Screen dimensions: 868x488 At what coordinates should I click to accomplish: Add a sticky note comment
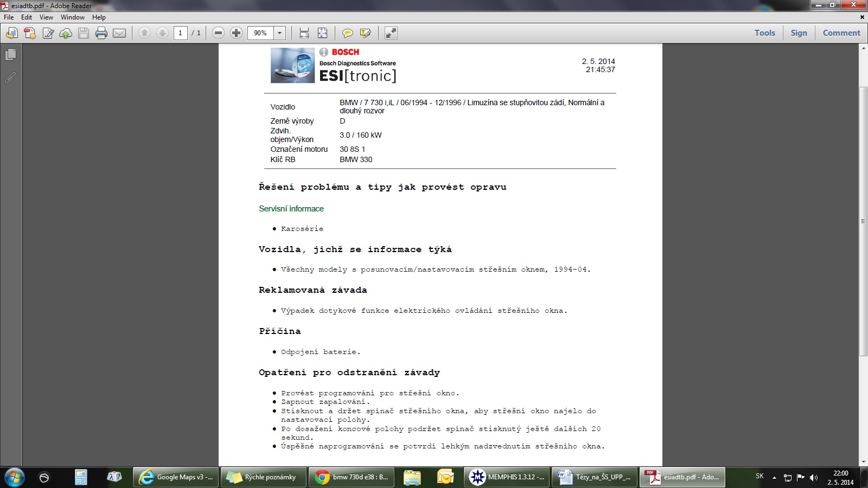[347, 33]
